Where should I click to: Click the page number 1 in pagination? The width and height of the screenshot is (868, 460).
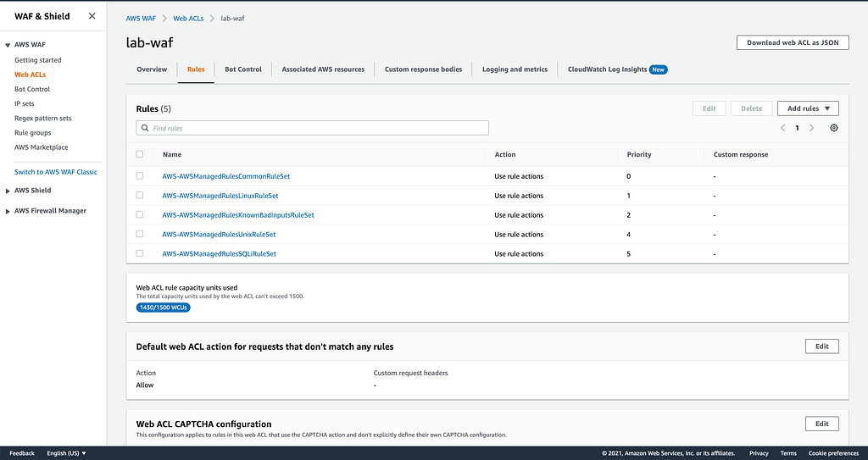(797, 128)
